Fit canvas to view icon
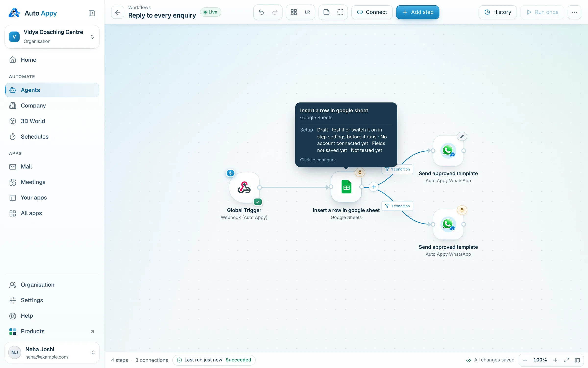The image size is (588, 368). point(566,360)
